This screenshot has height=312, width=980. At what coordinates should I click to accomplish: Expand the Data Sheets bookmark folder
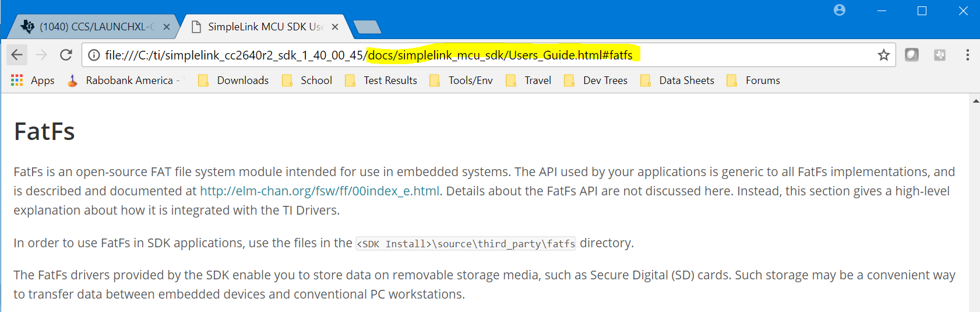click(677, 80)
